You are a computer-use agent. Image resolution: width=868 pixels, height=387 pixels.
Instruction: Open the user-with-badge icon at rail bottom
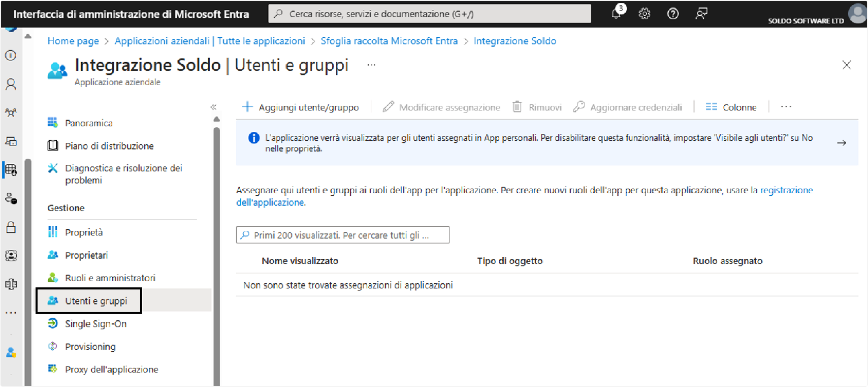point(11,352)
